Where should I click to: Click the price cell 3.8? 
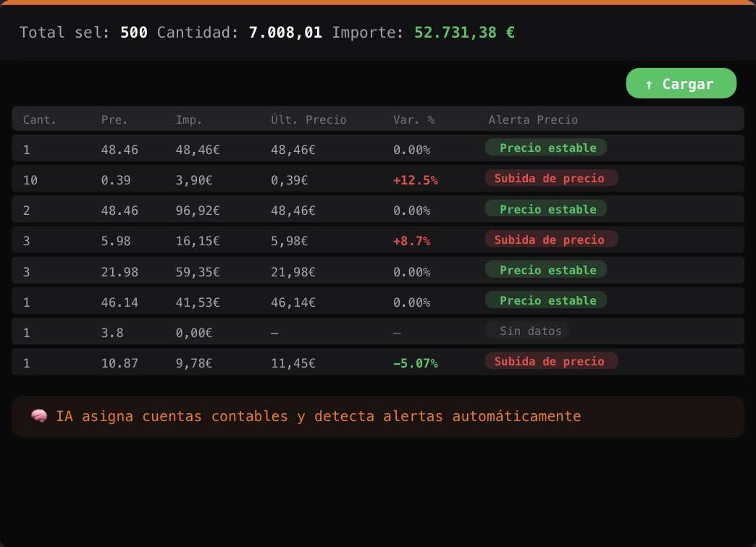pyautogui.click(x=112, y=333)
